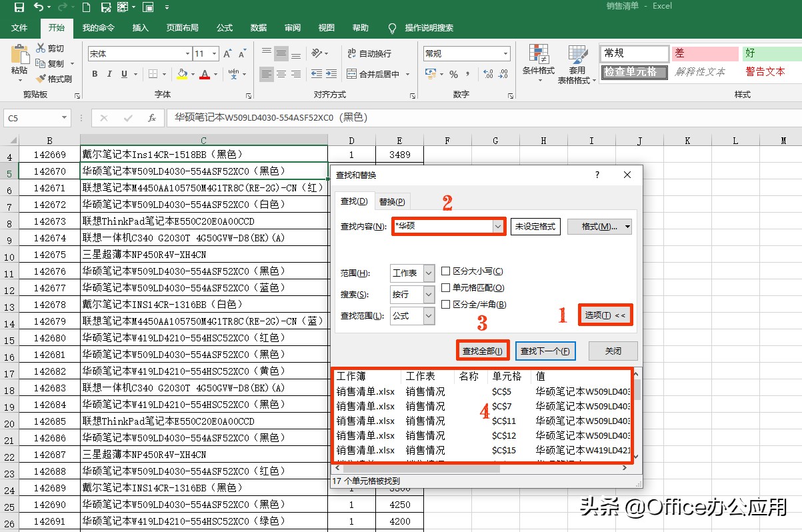This screenshot has width=802, height=532.
Task: Select 检查单元格 cell style swatch
Action: click(x=635, y=71)
